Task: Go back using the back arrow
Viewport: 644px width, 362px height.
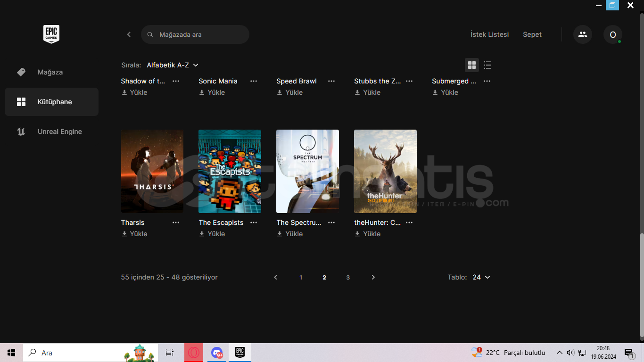Action: tap(129, 34)
